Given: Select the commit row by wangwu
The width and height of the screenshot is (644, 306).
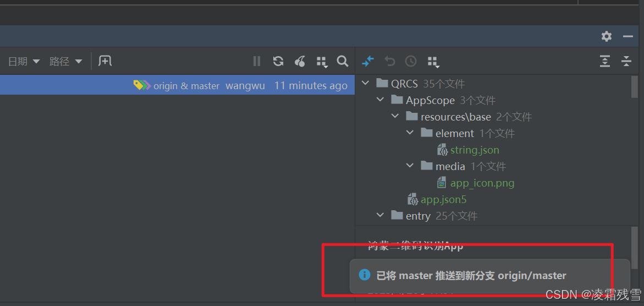Looking at the screenshot, I should [178, 85].
